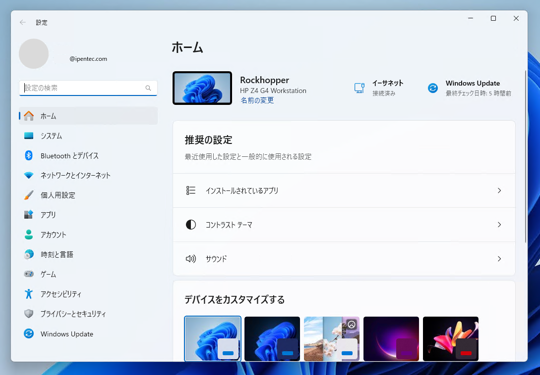Click the Ethernet status icon
The image size is (540, 375).
360,88
